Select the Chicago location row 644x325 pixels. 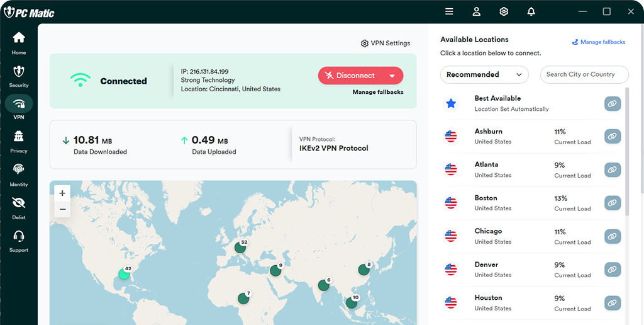coord(532,237)
